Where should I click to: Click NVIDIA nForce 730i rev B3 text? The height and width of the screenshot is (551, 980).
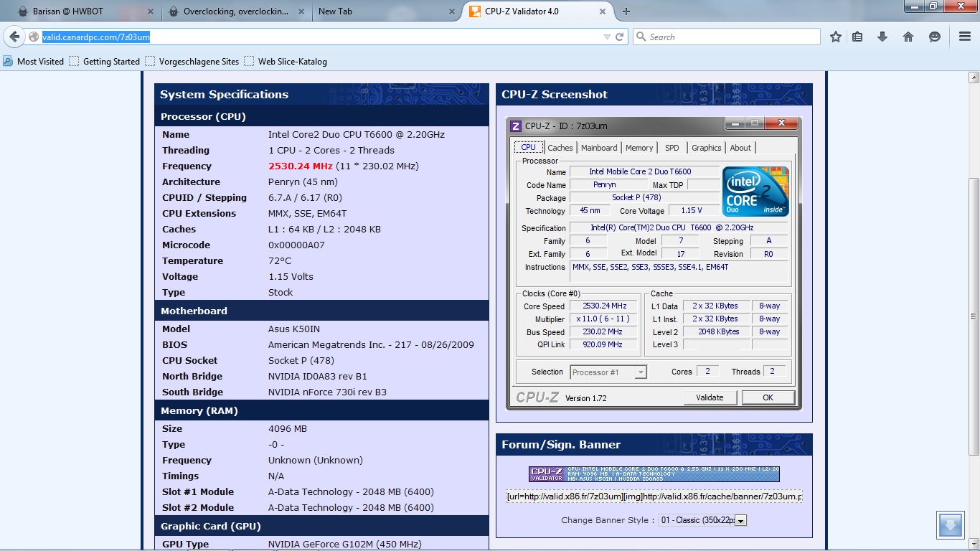pyautogui.click(x=327, y=392)
